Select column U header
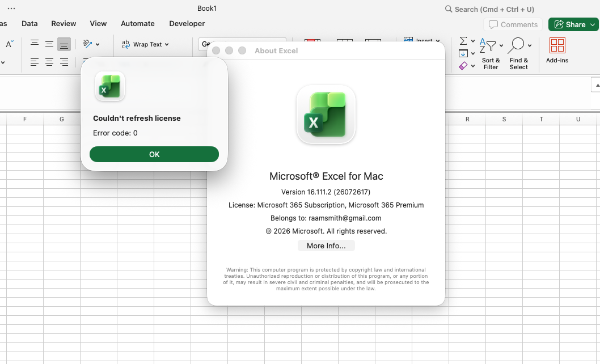 (x=578, y=119)
